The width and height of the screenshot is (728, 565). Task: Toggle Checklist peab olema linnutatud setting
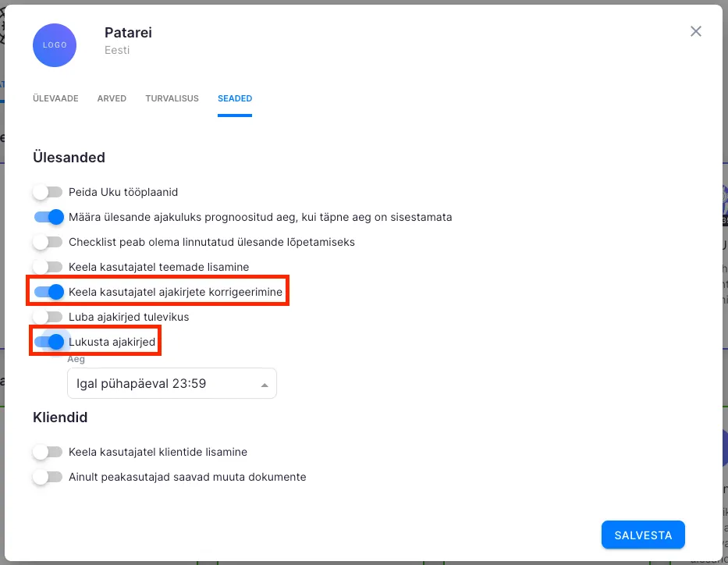[x=48, y=242]
